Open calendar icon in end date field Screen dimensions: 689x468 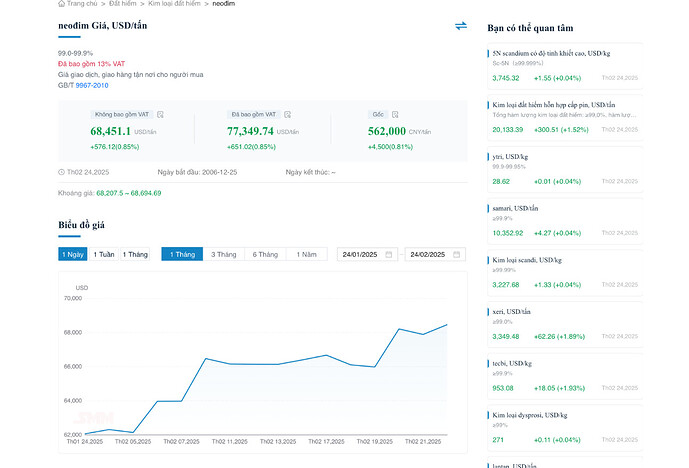pyautogui.click(x=457, y=255)
